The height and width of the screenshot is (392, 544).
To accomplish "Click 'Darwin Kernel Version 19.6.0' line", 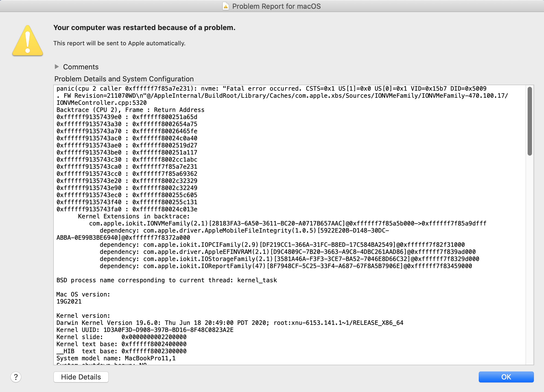I will (x=230, y=323).
